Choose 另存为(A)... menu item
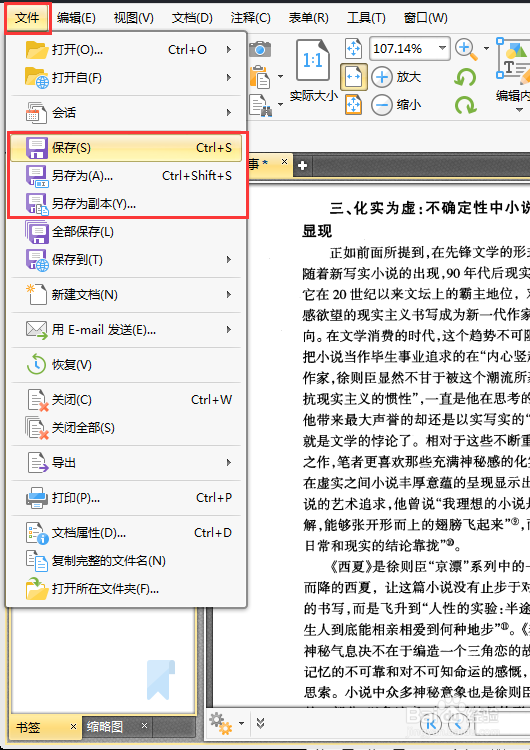 pyautogui.click(x=126, y=176)
